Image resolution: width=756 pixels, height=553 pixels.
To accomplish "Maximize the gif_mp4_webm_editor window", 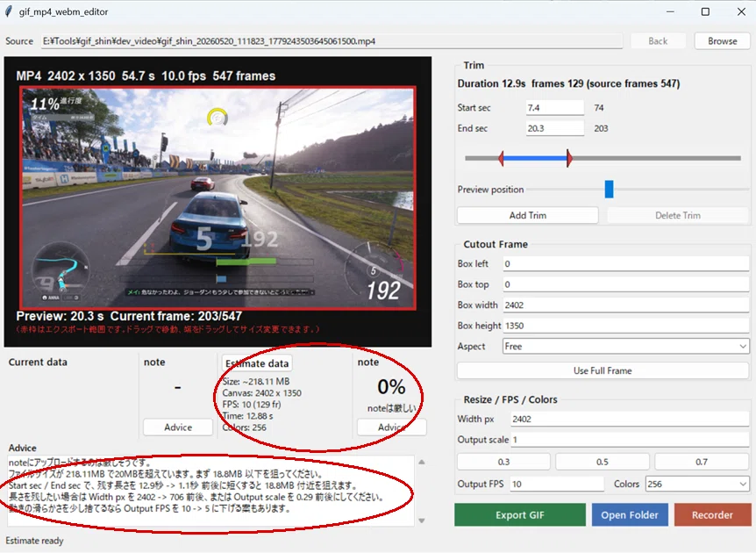I will point(705,11).
